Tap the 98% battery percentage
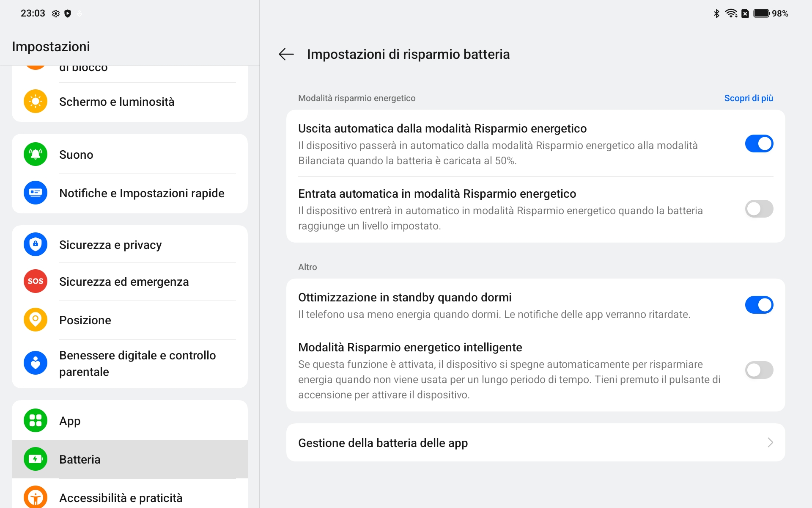 pos(780,14)
